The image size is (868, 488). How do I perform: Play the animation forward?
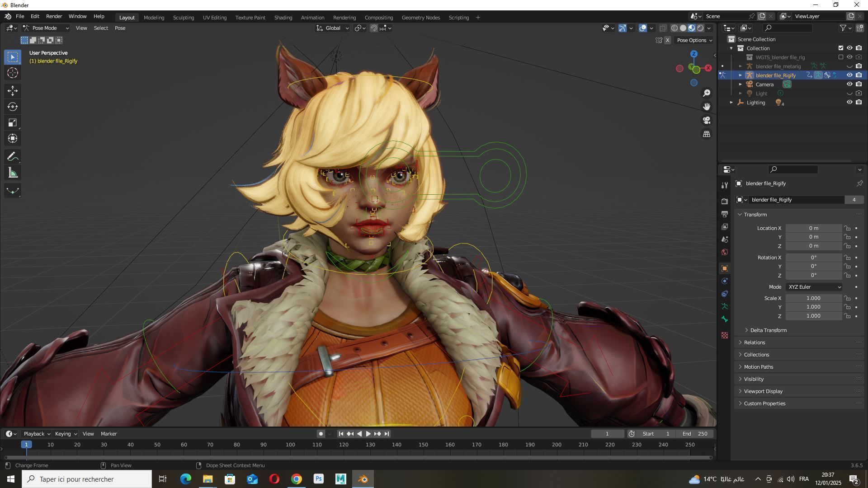(368, 434)
